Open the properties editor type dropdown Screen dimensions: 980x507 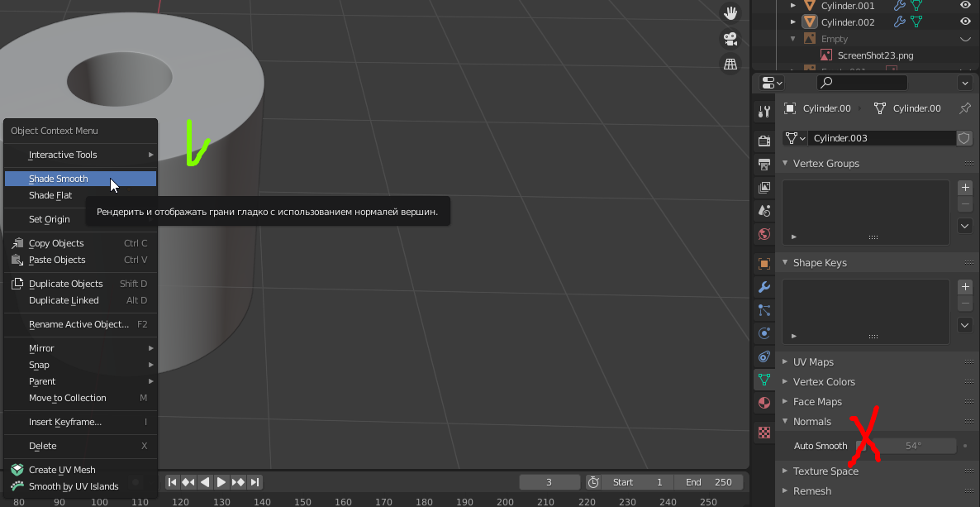(773, 83)
